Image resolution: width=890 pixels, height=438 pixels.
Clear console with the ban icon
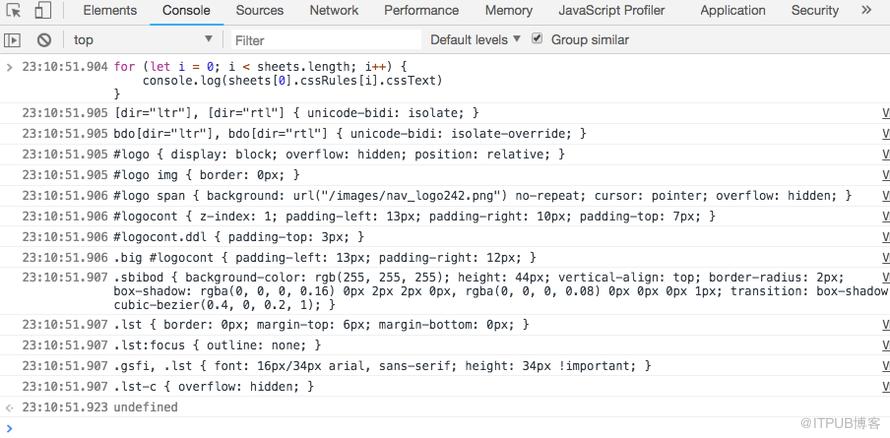(44, 40)
